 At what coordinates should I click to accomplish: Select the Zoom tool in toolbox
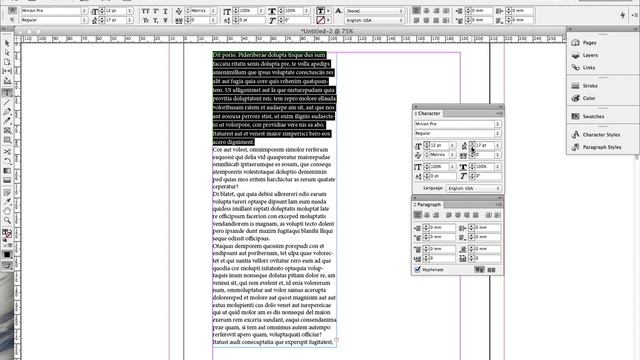(x=7, y=220)
